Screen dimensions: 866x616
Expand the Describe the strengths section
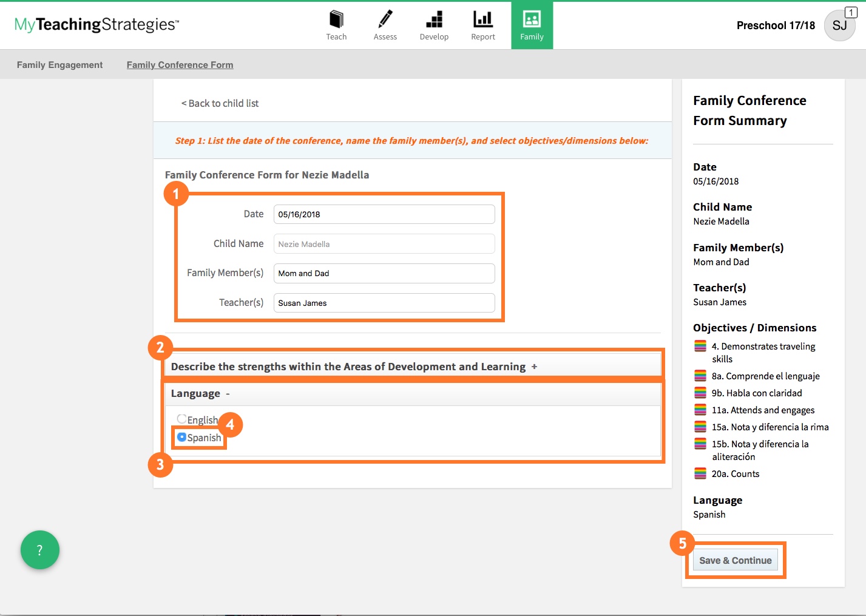click(x=534, y=367)
